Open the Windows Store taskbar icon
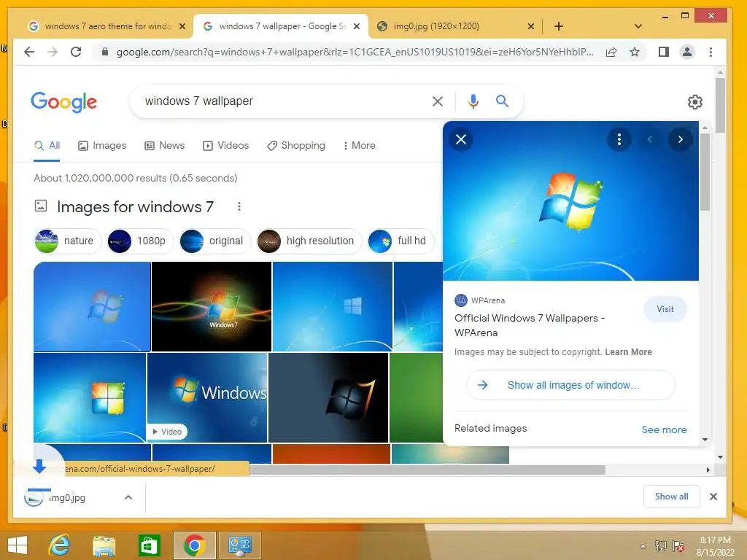 point(150,545)
